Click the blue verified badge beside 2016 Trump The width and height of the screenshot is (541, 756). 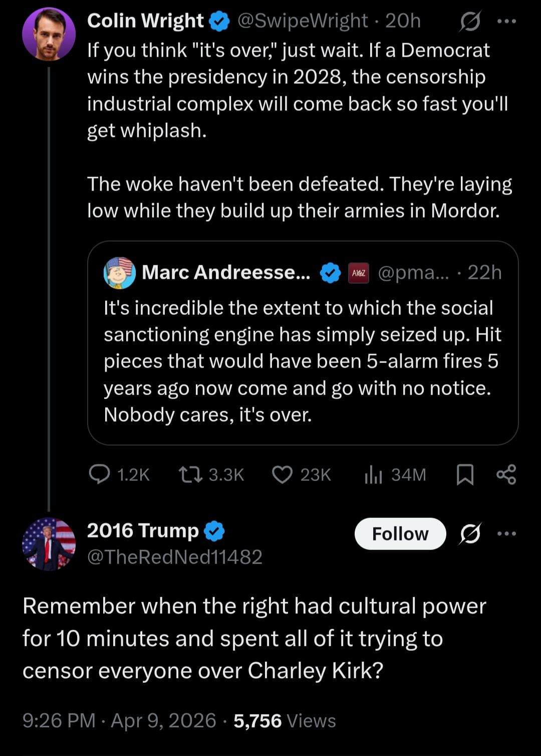214,531
